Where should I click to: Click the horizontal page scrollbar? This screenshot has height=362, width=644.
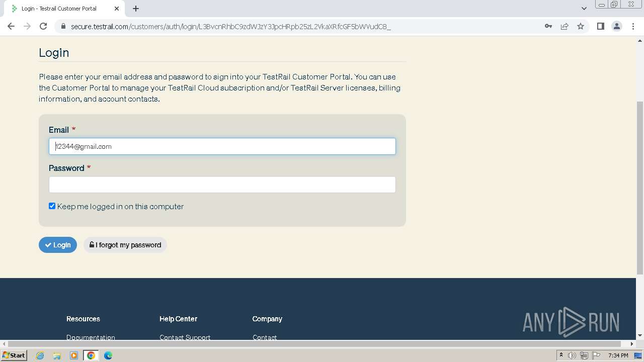tap(314, 344)
